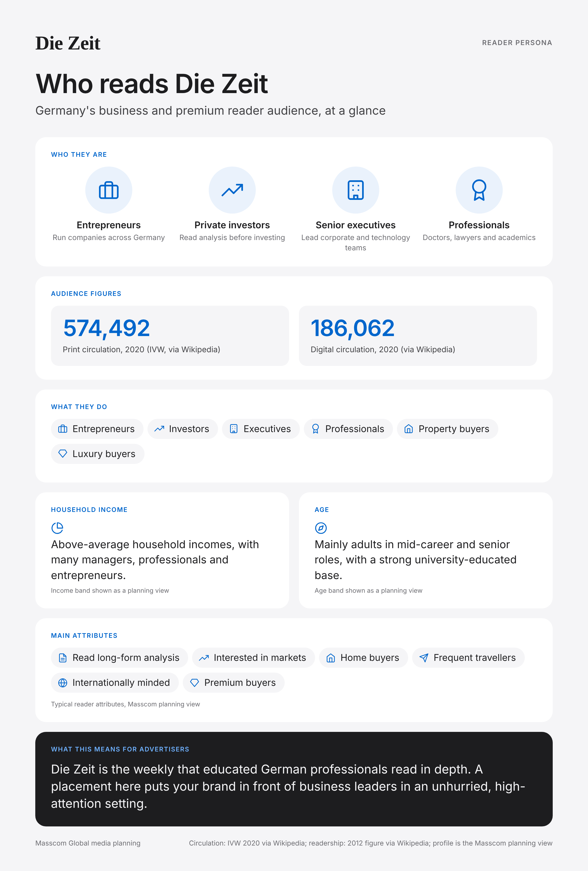Click 'Doctors, lawyers and academics' text
The height and width of the screenshot is (871, 588).
click(479, 238)
